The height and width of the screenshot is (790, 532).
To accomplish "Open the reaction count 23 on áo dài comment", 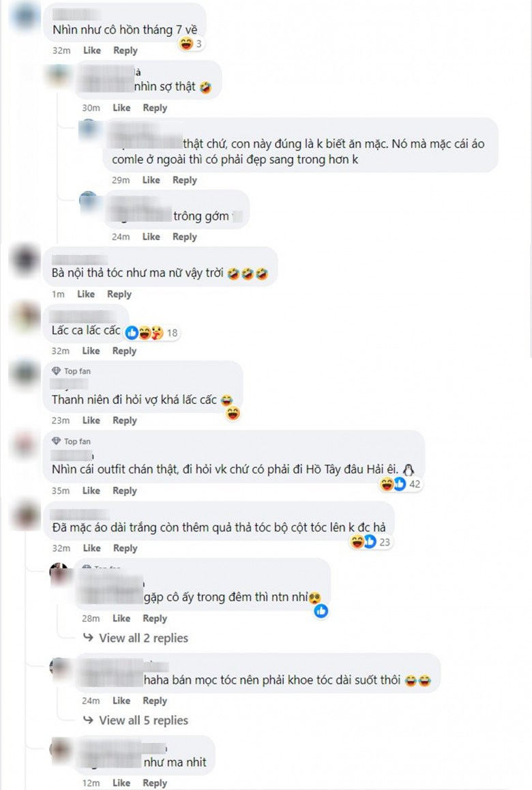I will (371, 542).
